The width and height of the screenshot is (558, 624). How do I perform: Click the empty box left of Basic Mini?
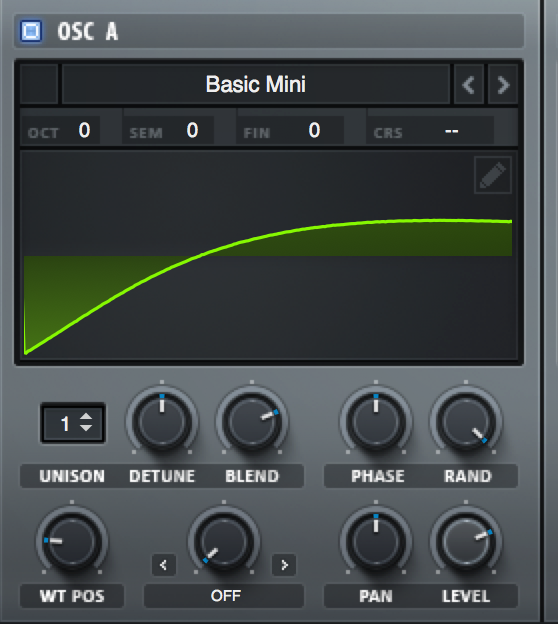tap(39, 84)
